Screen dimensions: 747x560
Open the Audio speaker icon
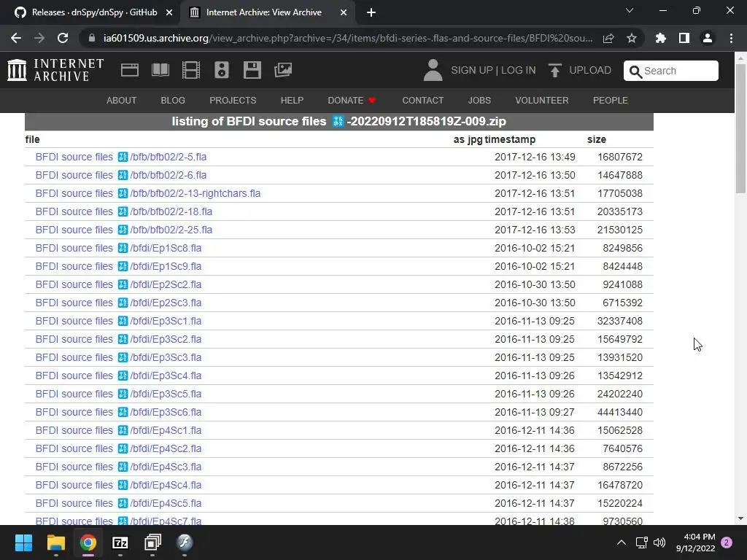click(x=222, y=70)
